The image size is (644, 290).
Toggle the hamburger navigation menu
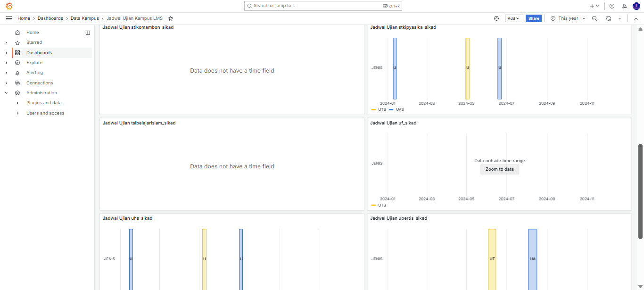coord(8,18)
